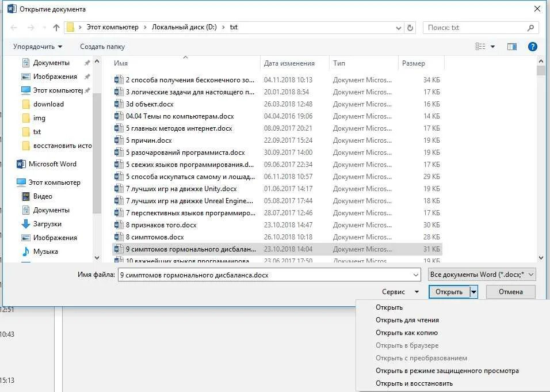Click sidebar scroll down arrow

97,257
